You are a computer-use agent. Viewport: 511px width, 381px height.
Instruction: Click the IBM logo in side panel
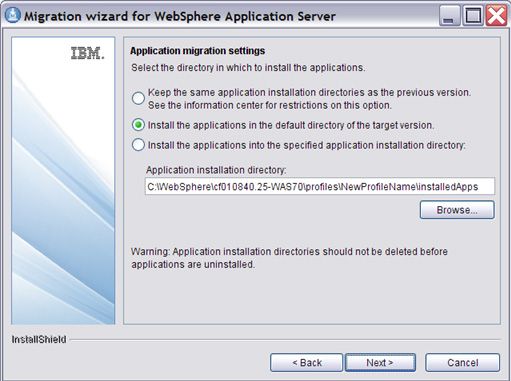pyautogui.click(x=88, y=53)
